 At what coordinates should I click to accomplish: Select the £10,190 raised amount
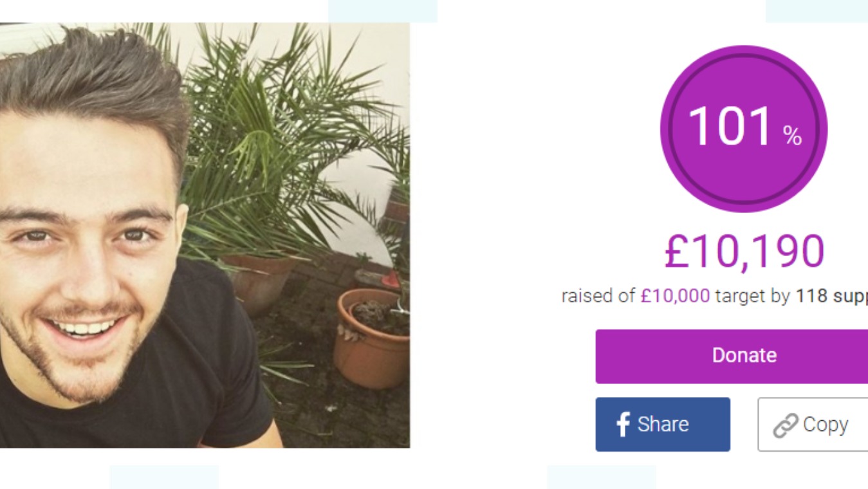[744, 252]
